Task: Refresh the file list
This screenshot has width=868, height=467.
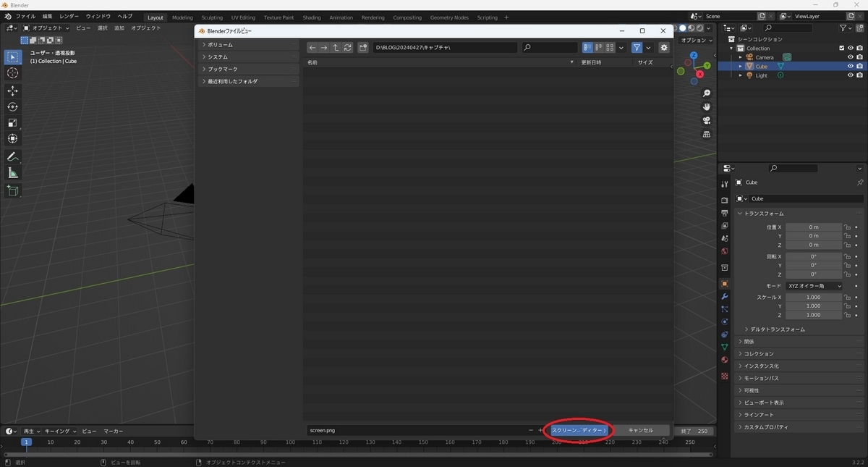Action: (347, 48)
